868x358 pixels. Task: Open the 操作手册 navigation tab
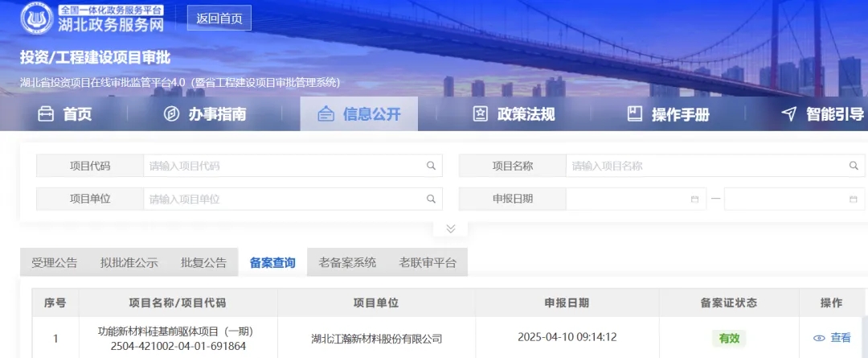[668, 114]
